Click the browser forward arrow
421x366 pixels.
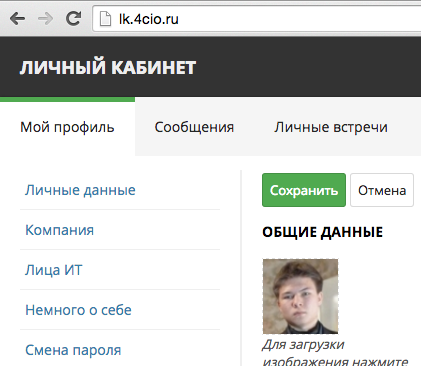click(x=45, y=19)
